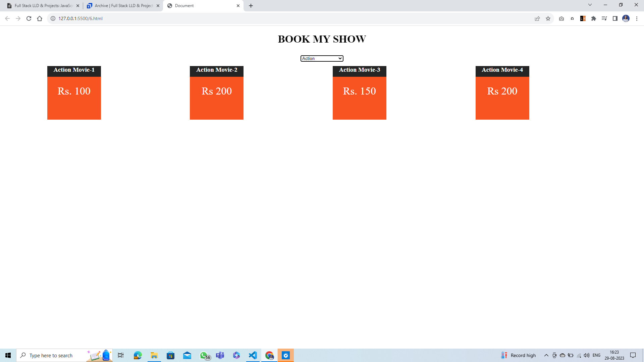Open Record high weather widget

click(518, 355)
